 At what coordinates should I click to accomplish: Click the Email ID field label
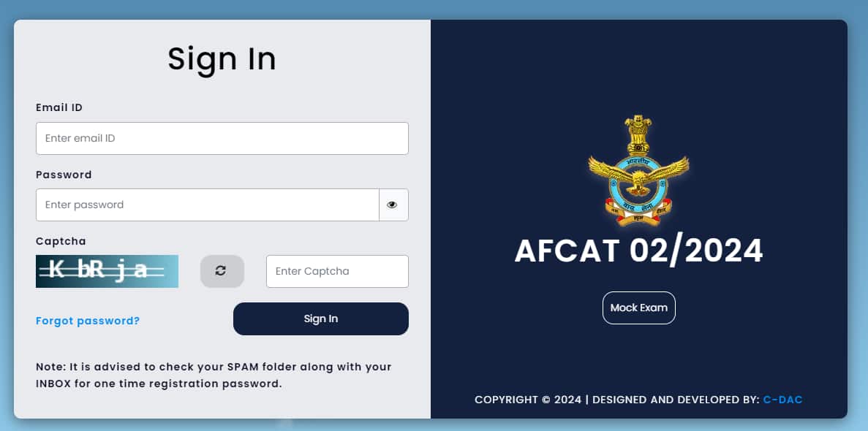point(59,107)
